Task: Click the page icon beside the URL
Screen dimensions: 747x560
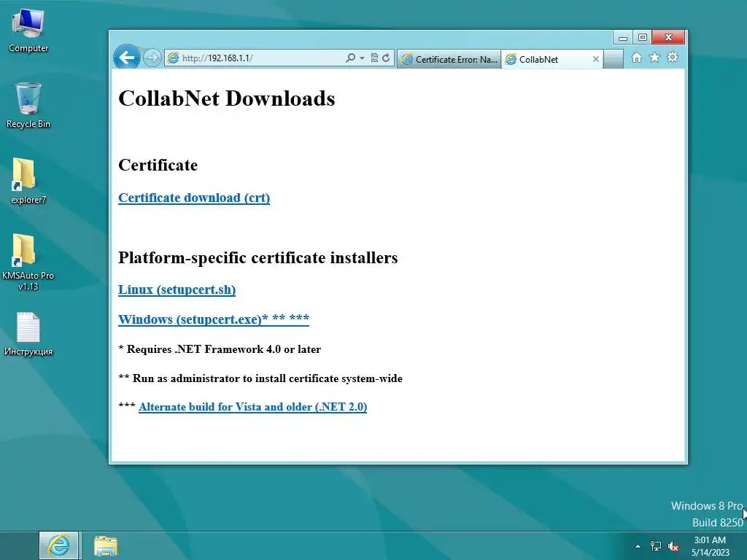Action: (x=174, y=58)
